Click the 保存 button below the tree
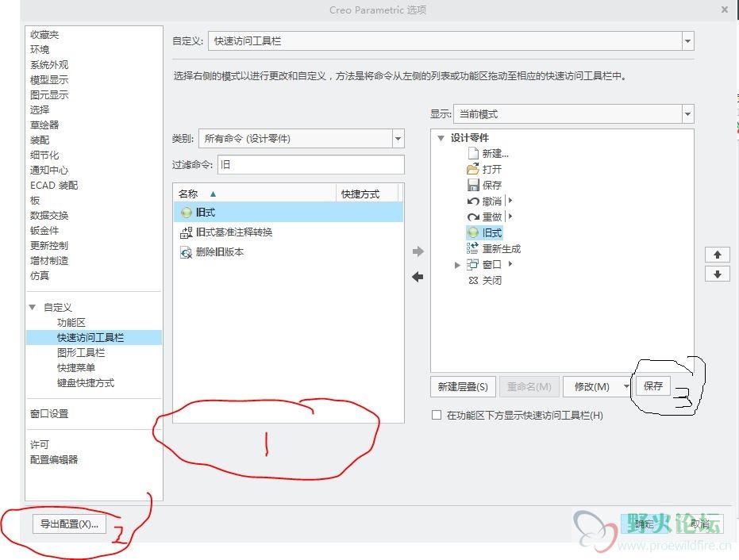This screenshot has width=739, height=560. [x=652, y=386]
